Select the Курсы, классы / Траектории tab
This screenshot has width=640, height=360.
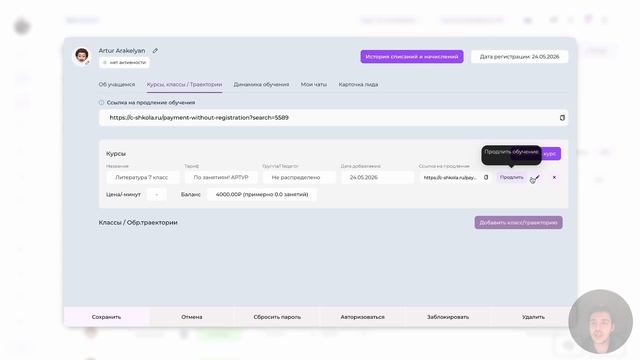click(x=184, y=84)
